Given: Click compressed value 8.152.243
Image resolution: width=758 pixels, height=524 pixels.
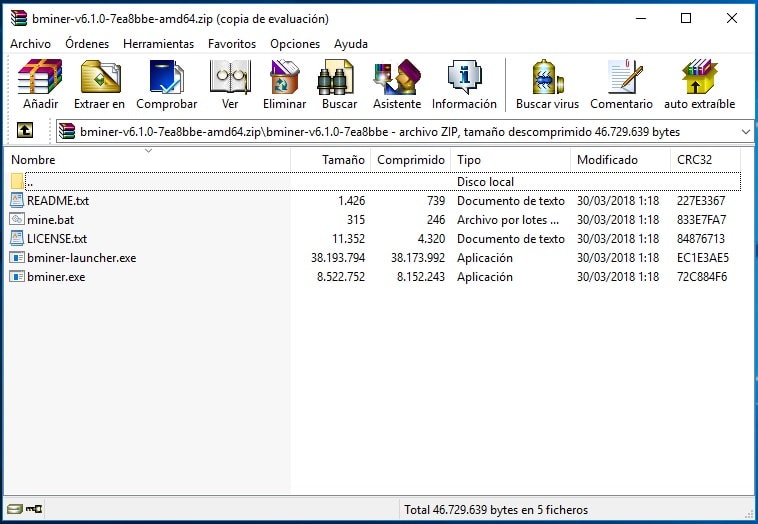Looking at the screenshot, I should [421, 277].
